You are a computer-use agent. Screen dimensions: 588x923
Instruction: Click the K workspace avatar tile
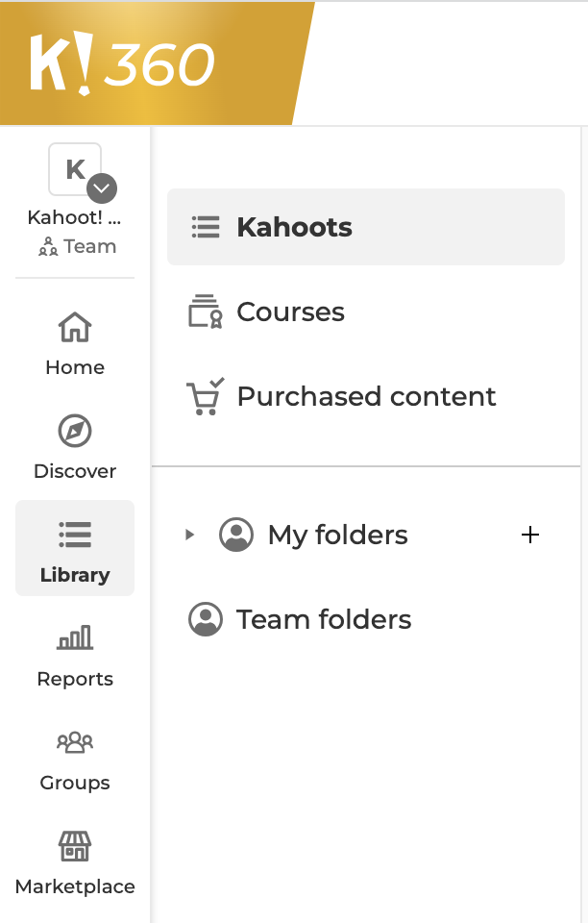coord(75,169)
